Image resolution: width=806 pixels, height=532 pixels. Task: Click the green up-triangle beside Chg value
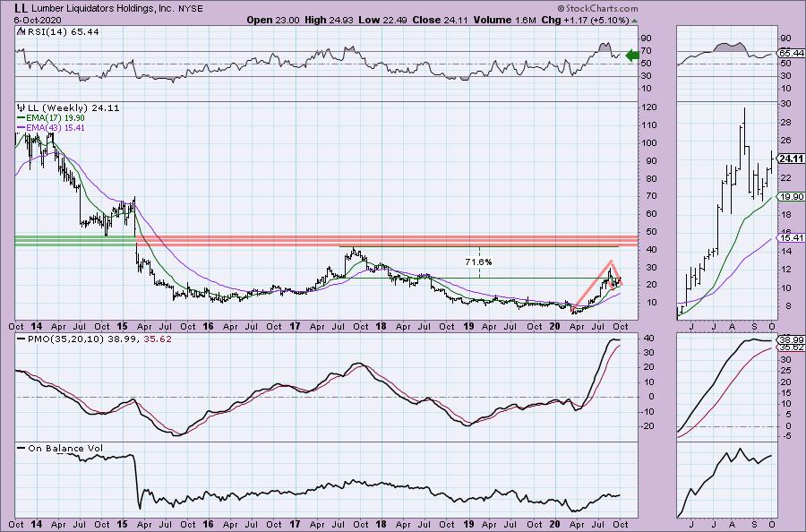(634, 21)
